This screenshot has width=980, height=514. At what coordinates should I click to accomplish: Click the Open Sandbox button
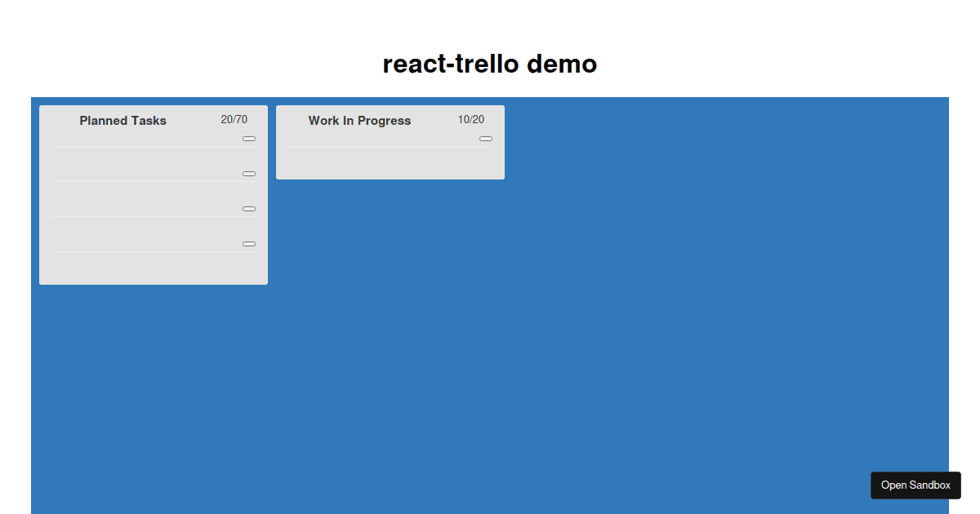[915, 485]
